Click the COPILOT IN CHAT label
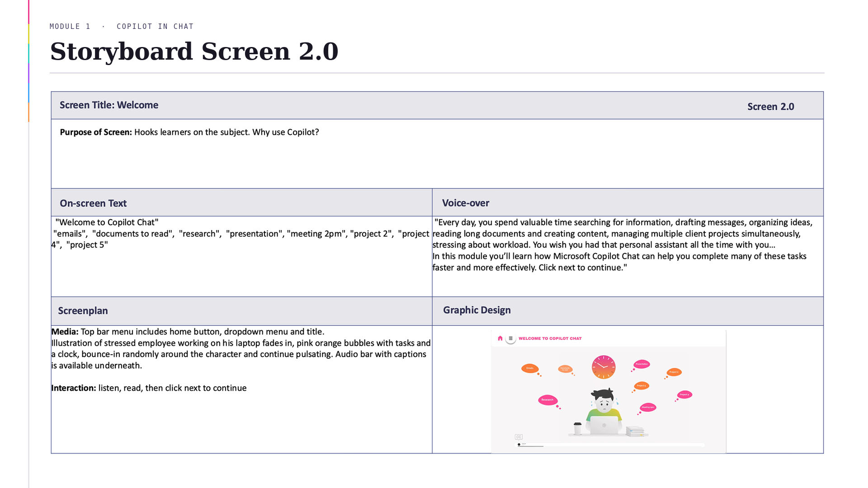Image resolution: width=868 pixels, height=488 pixels. 155,27
